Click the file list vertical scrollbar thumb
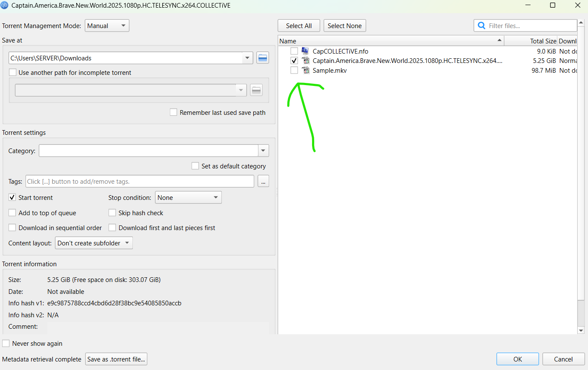Screen dimensions: 588x370 (x=581, y=163)
